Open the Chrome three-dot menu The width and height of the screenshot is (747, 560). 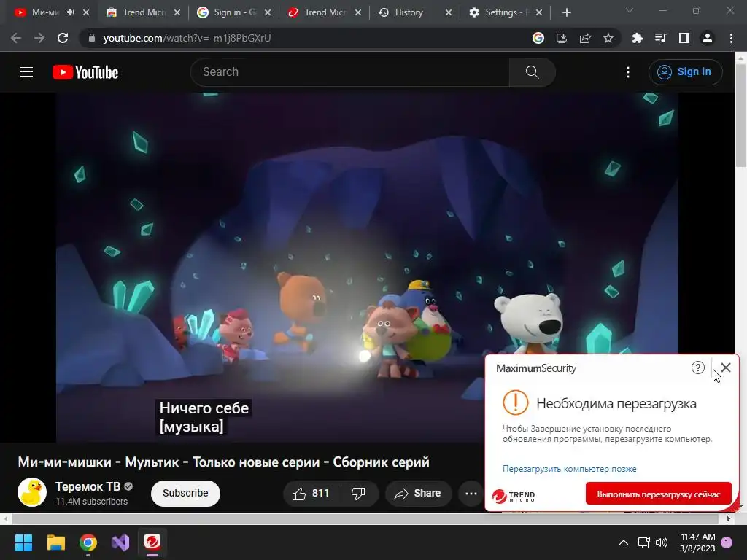pos(731,38)
